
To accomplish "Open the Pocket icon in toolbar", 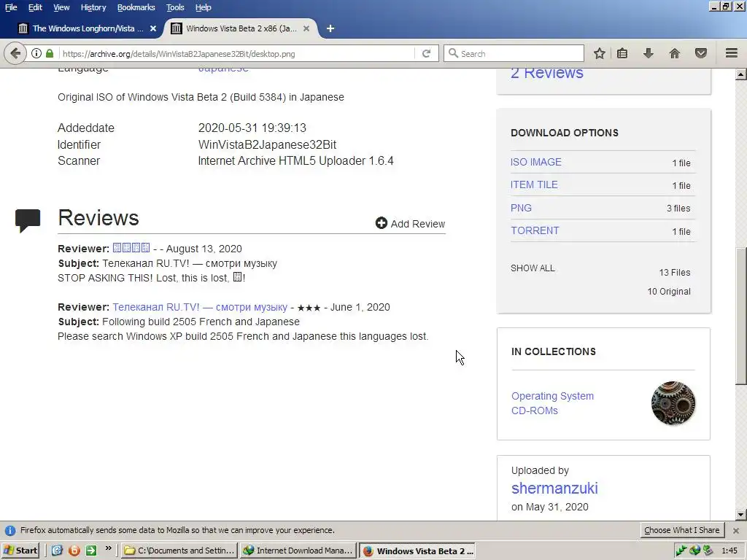I will click(x=701, y=53).
